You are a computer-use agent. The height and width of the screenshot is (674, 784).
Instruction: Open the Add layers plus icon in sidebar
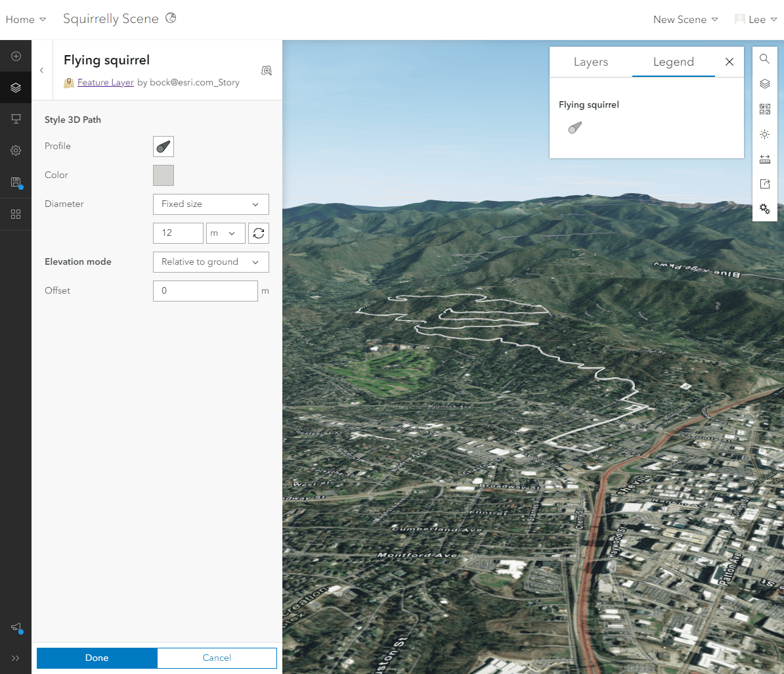(x=15, y=55)
